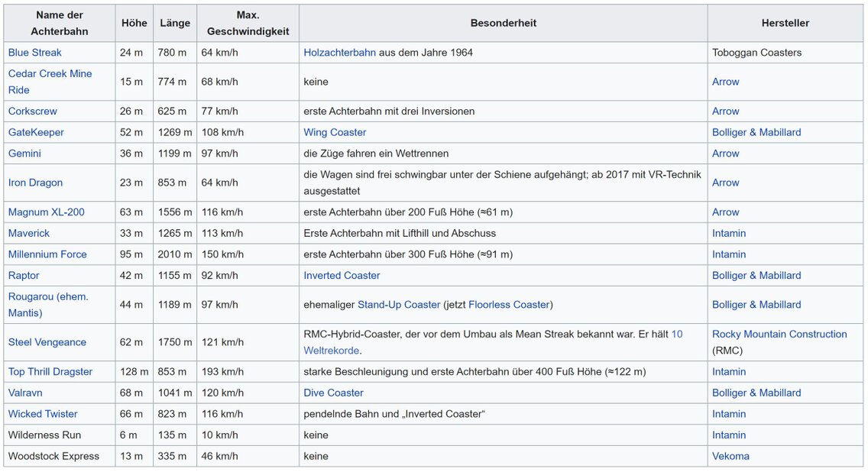The width and height of the screenshot is (868, 472).
Task: Select the 'Besonderheit' column header
Action: coord(504,23)
